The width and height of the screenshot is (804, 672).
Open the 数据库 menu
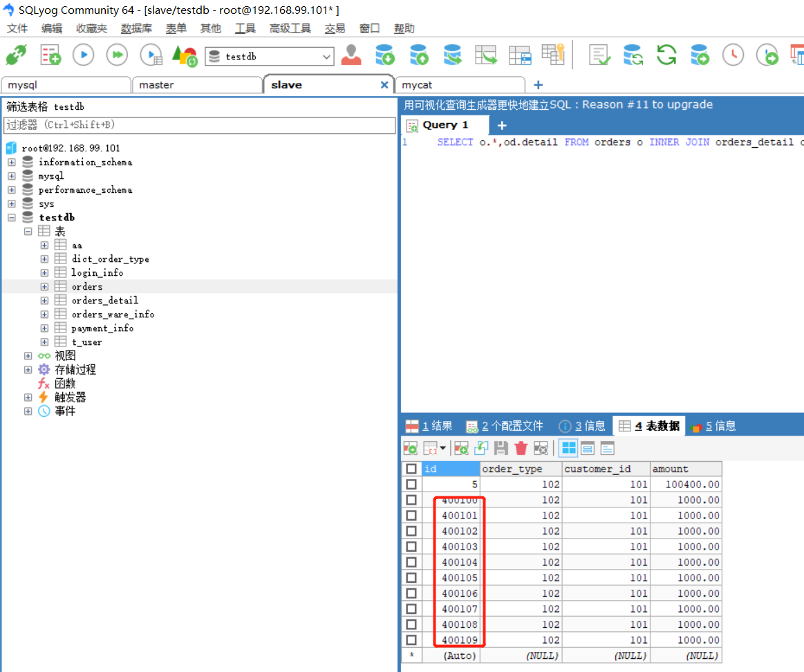click(x=136, y=29)
